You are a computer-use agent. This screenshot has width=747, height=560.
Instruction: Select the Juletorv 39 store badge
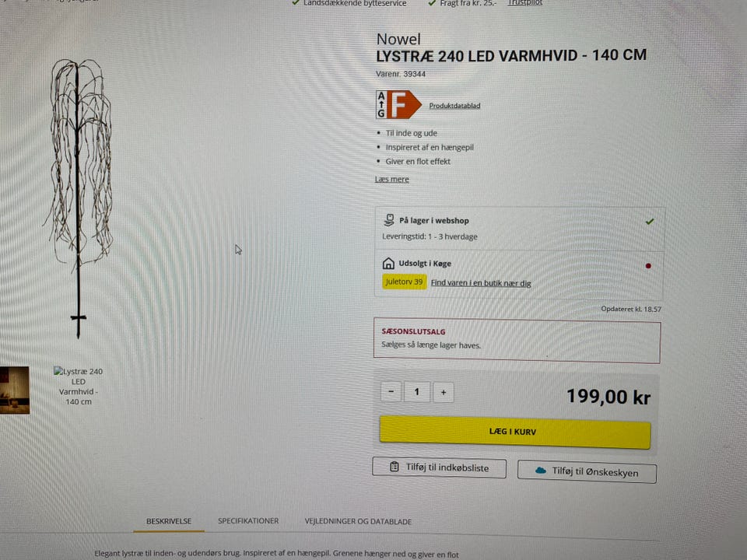tap(404, 282)
